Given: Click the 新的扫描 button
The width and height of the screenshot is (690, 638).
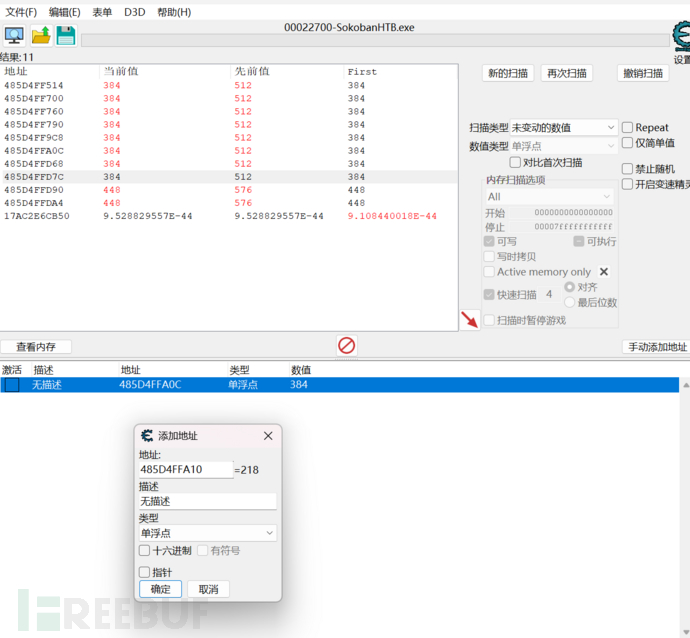Looking at the screenshot, I should coord(508,73).
